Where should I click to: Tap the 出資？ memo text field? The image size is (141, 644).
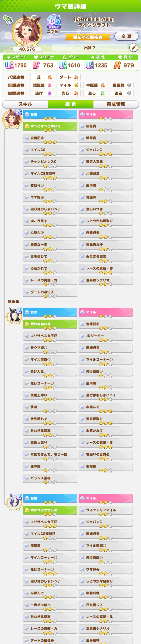click(x=90, y=48)
